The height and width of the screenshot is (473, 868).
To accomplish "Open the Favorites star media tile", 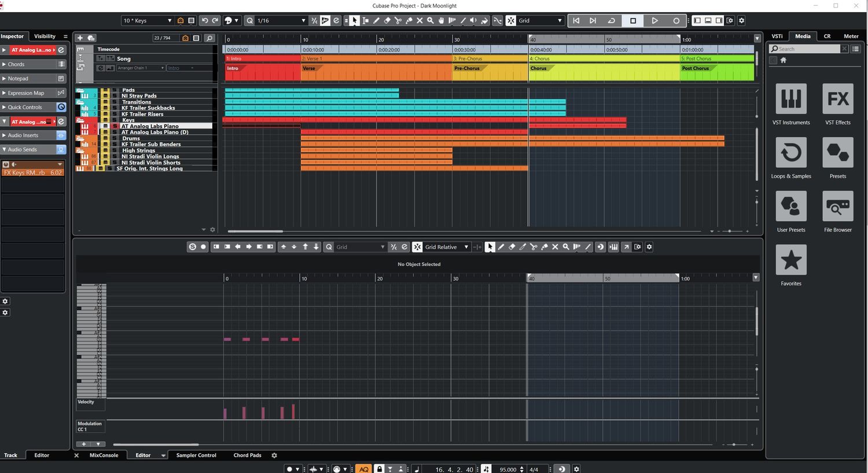I will (791, 260).
